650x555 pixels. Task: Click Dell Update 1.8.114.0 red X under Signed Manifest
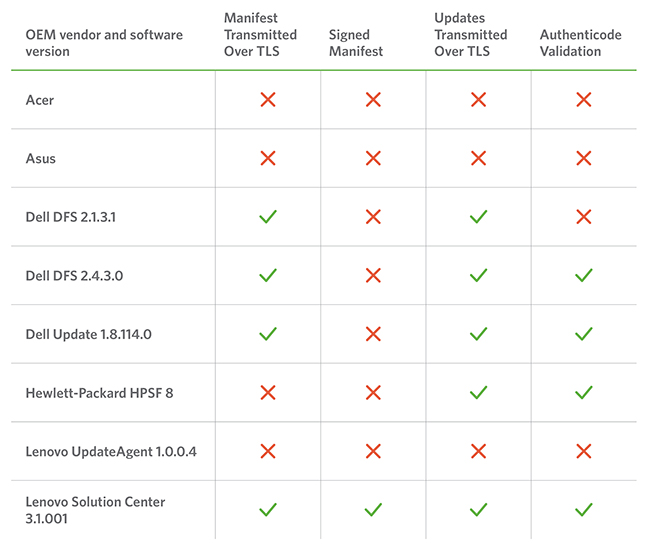373,334
